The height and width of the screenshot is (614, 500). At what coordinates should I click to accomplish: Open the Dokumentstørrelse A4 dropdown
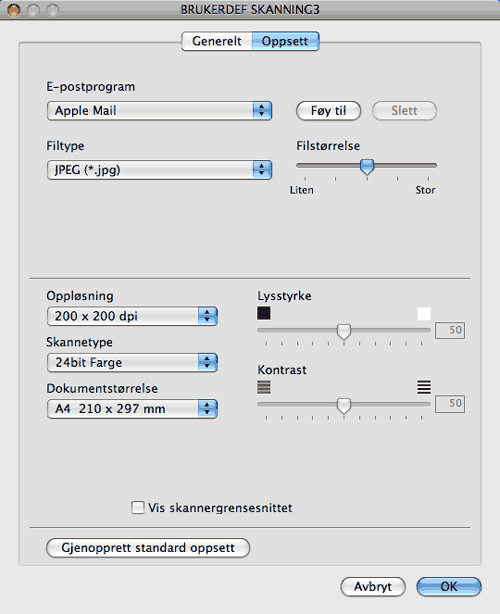pyautogui.click(x=132, y=409)
